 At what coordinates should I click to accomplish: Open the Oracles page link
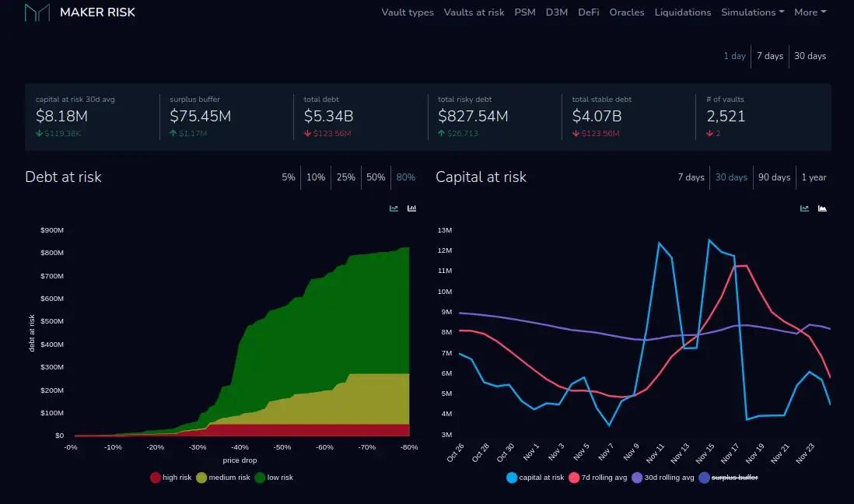tap(626, 12)
